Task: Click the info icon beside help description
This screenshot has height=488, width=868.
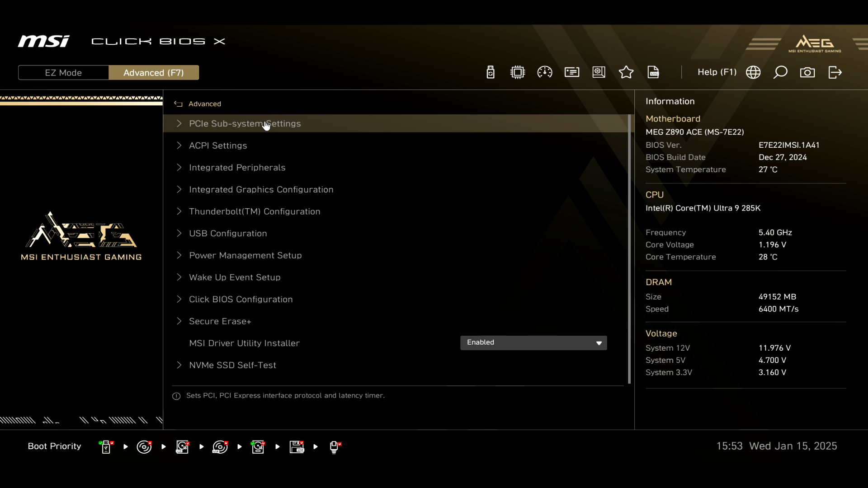Action: (176, 396)
